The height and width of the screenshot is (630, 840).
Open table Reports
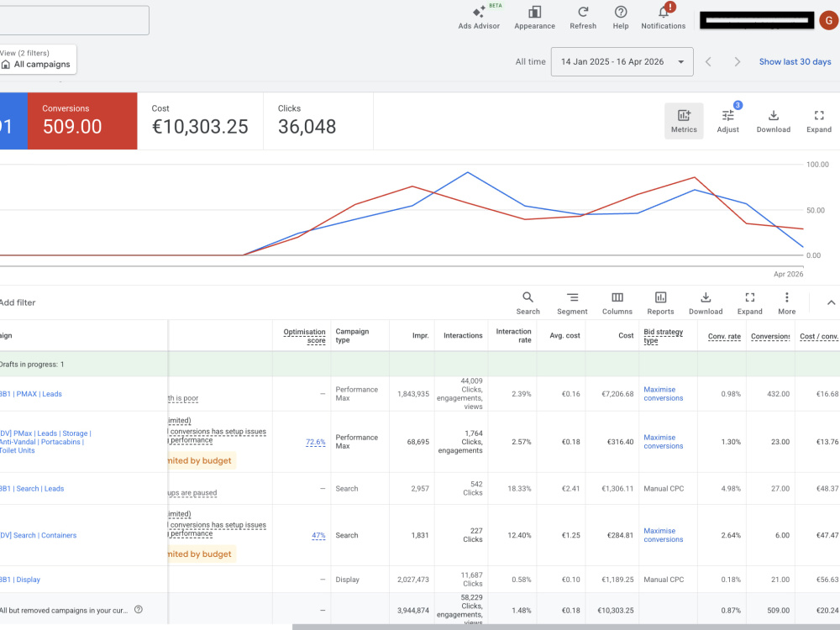click(x=660, y=303)
